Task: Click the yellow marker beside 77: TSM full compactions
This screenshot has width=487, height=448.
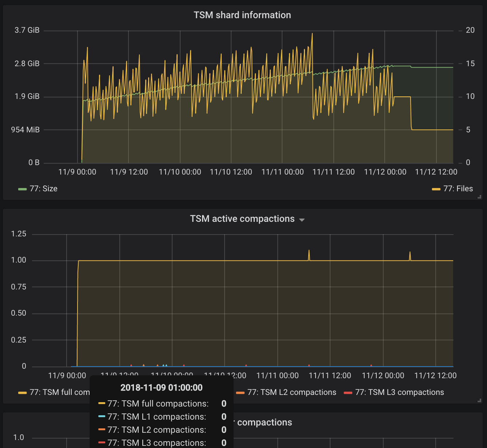Action: (x=23, y=393)
